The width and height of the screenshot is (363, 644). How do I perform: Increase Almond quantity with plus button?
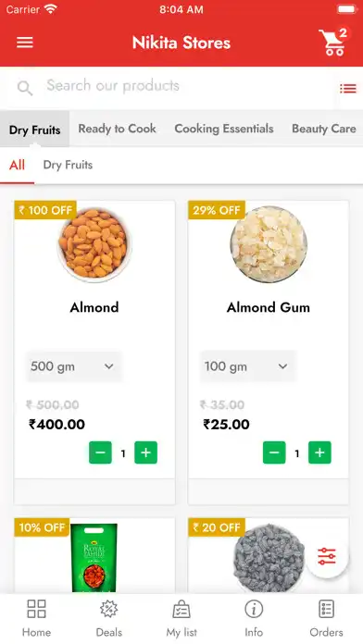146,452
